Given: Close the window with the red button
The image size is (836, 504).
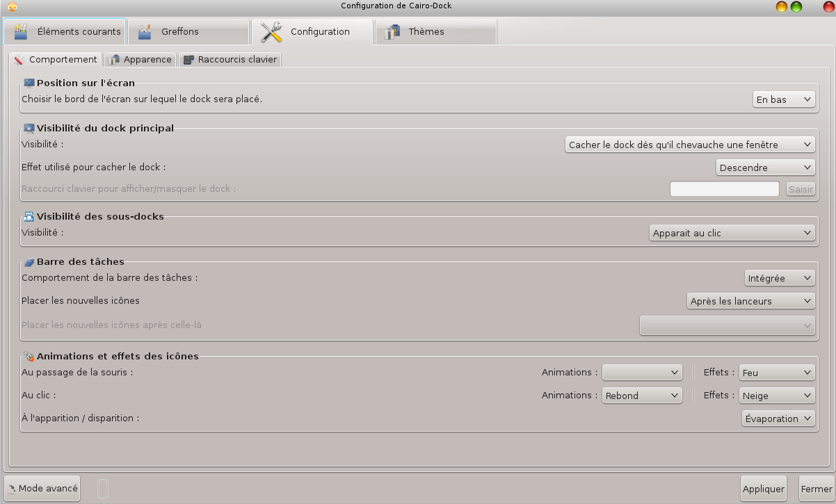Looking at the screenshot, I should coord(828,6).
